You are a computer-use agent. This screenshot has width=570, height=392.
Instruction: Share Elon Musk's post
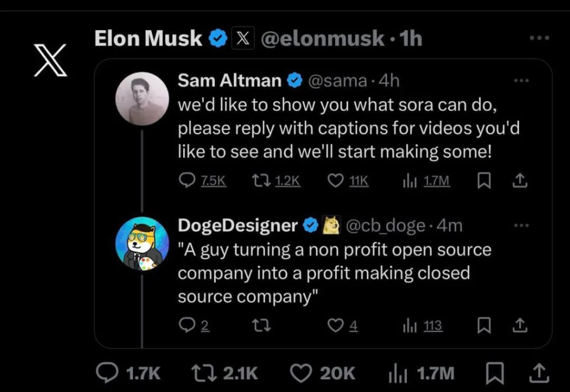539,372
